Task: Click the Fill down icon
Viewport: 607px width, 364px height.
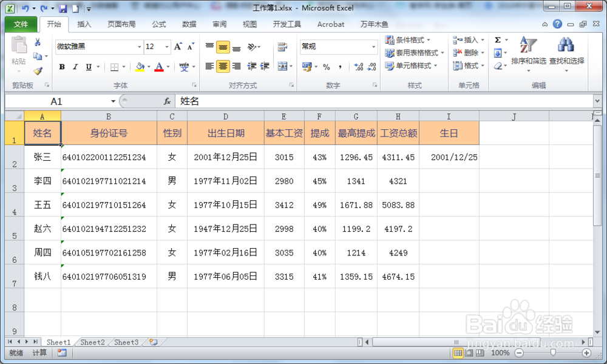Action: tap(498, 53)
